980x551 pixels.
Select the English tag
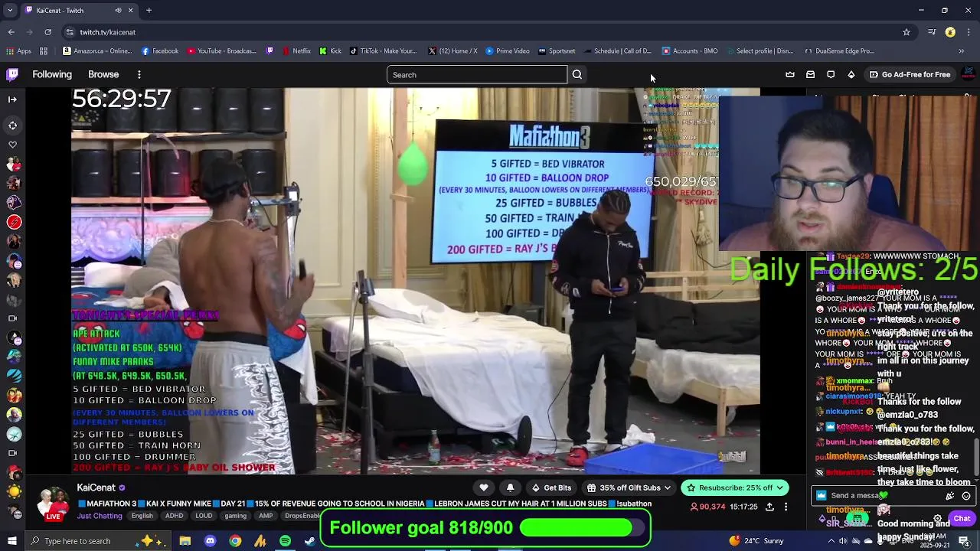142,516
